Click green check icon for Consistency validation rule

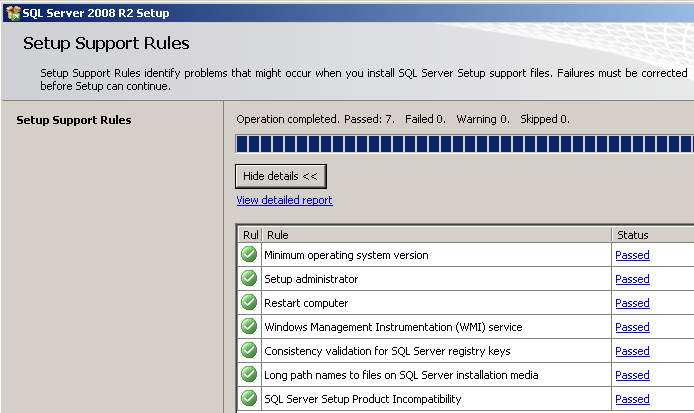[249, 350]
